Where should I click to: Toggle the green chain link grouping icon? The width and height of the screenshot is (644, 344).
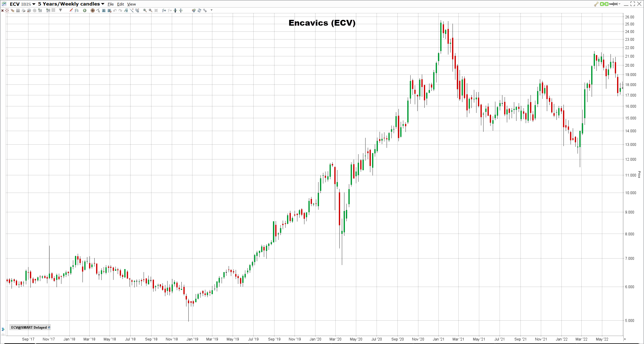pos(604,4)
